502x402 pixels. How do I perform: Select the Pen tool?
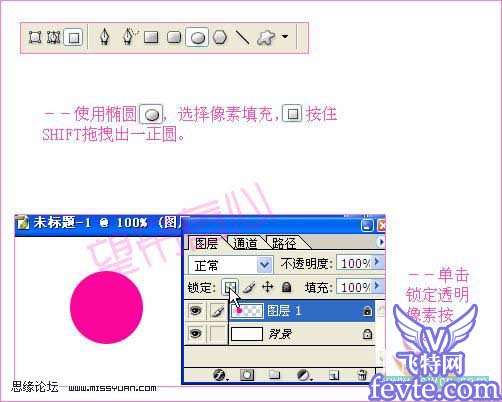click(105, 37)
